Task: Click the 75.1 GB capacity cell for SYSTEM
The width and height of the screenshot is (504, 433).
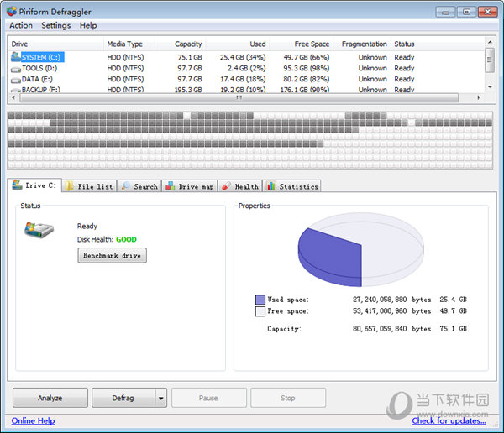Action: coord(190,57)
